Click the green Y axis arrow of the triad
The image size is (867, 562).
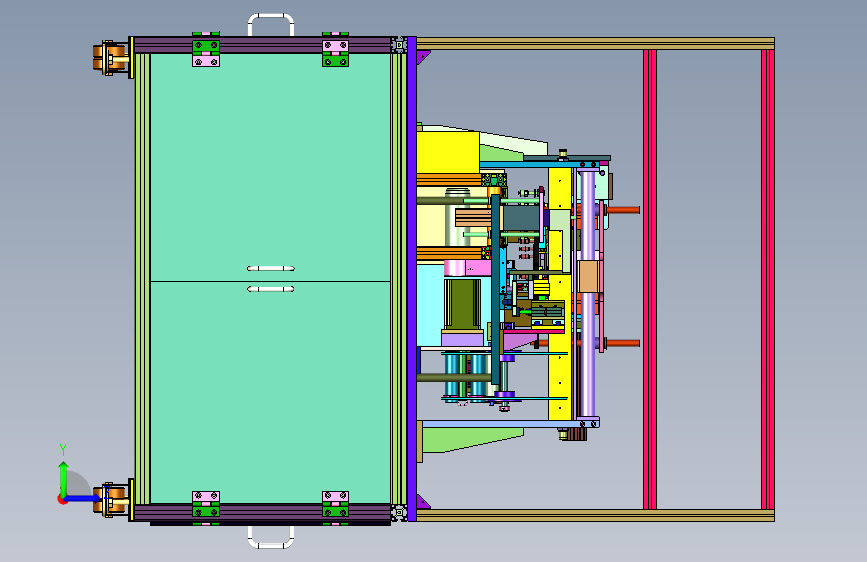tap(63, 478)
